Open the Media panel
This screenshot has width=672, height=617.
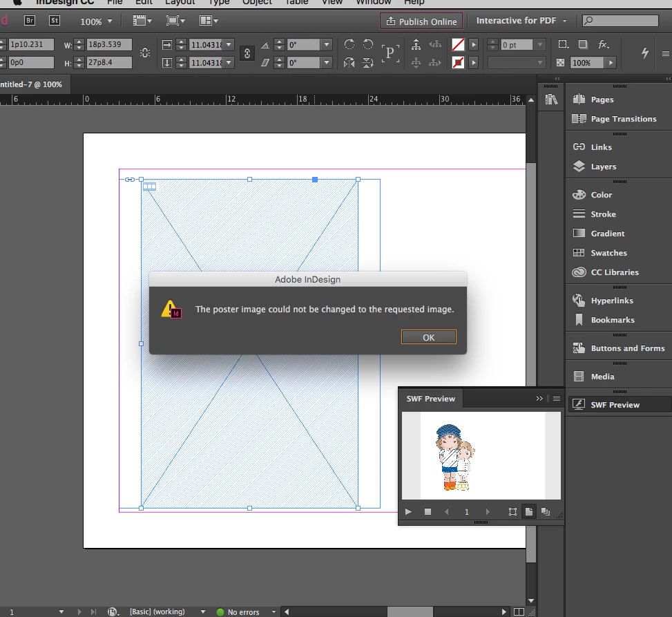tap(593, 377)
